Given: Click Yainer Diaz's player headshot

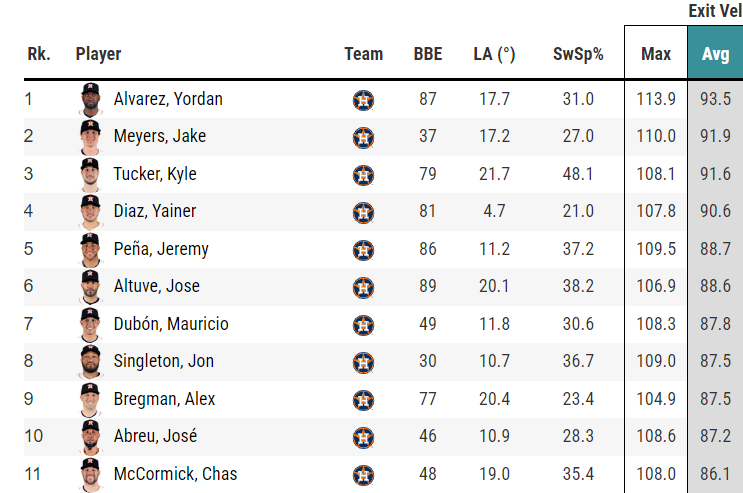Looking at the screenshot, I should click(91, 211).
